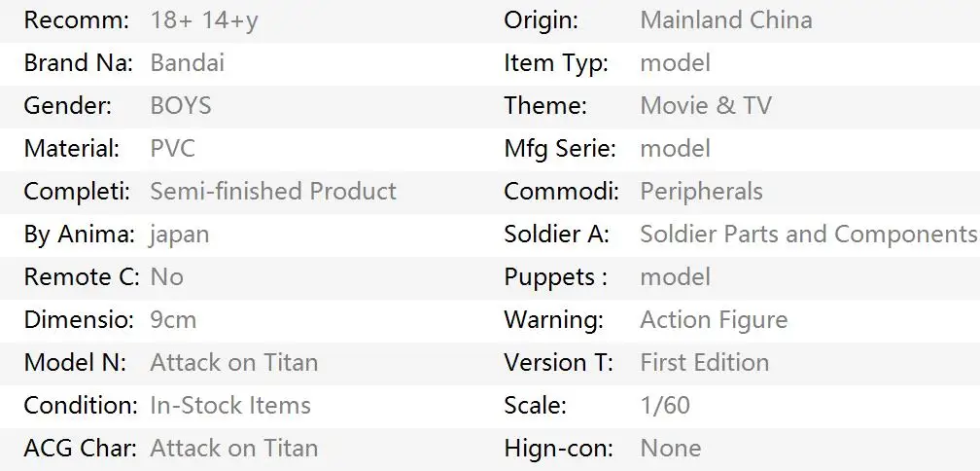Select the Mainland China origin value
Image resolution: width=980 pixels, height=471 pixels.
[x=725, y=20]
